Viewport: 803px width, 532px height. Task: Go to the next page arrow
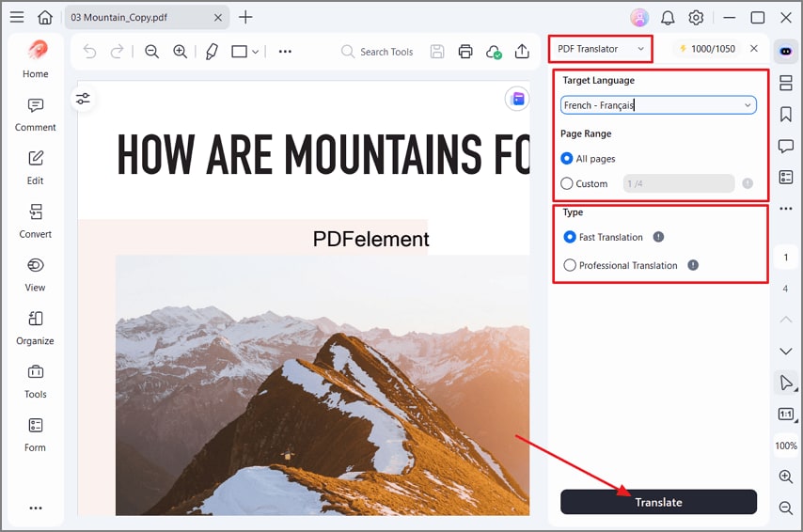(x=785, y=352)
